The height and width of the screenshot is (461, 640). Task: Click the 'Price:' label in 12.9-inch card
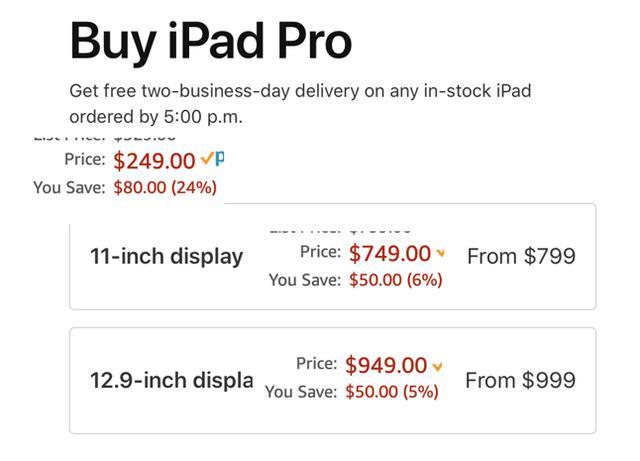click(x=317, y=363)
